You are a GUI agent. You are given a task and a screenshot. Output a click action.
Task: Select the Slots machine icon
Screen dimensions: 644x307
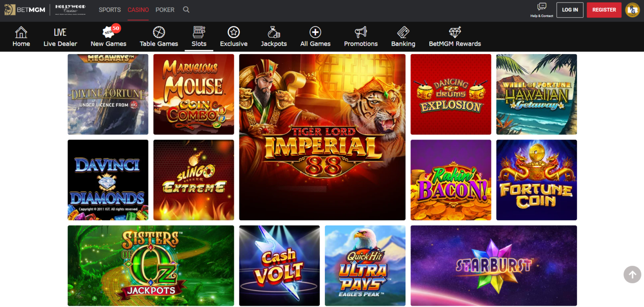[199, 32]
